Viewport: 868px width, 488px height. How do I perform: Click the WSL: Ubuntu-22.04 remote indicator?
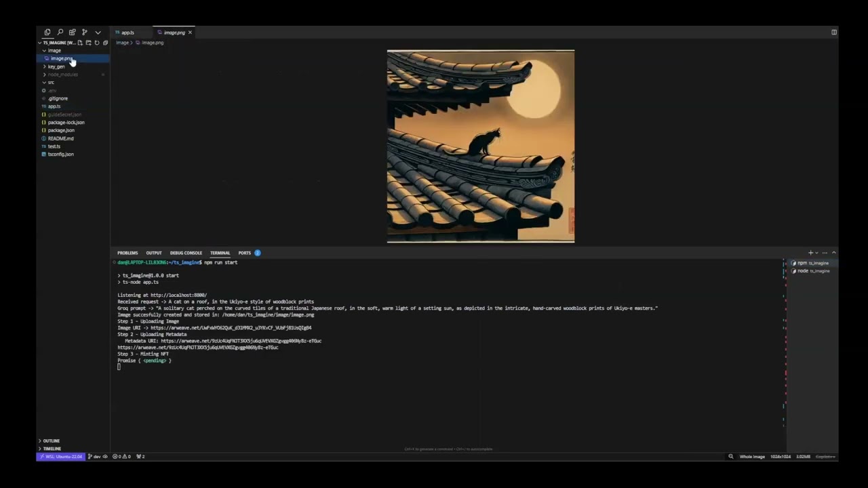point(61,457)
